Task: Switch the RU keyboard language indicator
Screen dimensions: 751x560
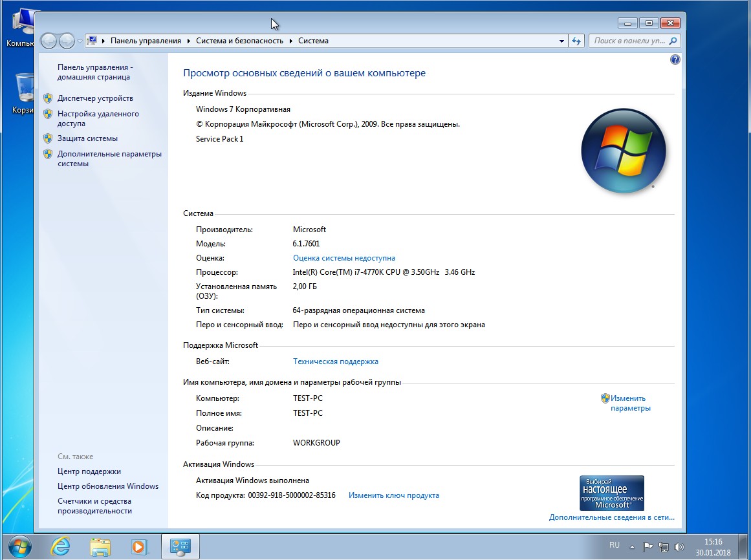Action: tap(615, 545)
